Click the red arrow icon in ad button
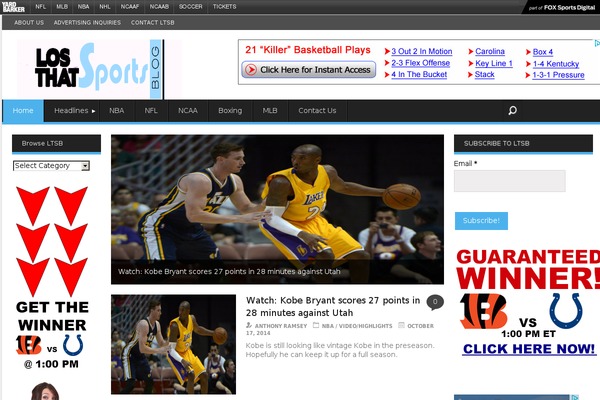Screen dimensions: 600x400 [x=251, y=70]
